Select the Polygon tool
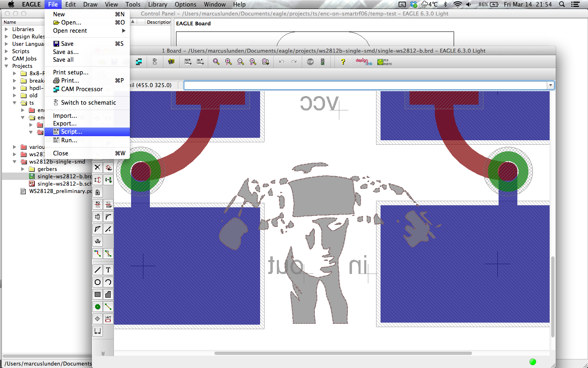 pos(108,294)
